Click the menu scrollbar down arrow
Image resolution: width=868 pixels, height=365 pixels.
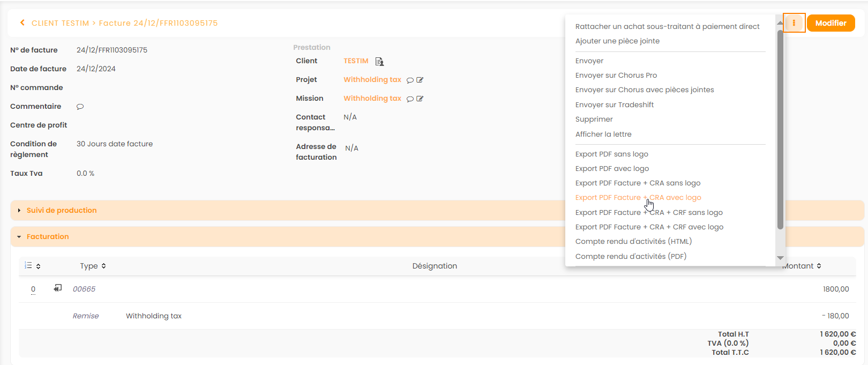point(780,258)
